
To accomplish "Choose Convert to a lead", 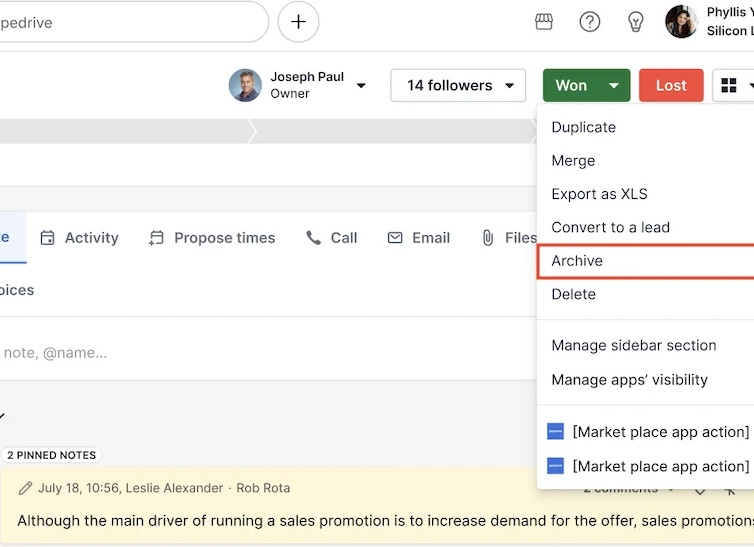I will 645,227.
